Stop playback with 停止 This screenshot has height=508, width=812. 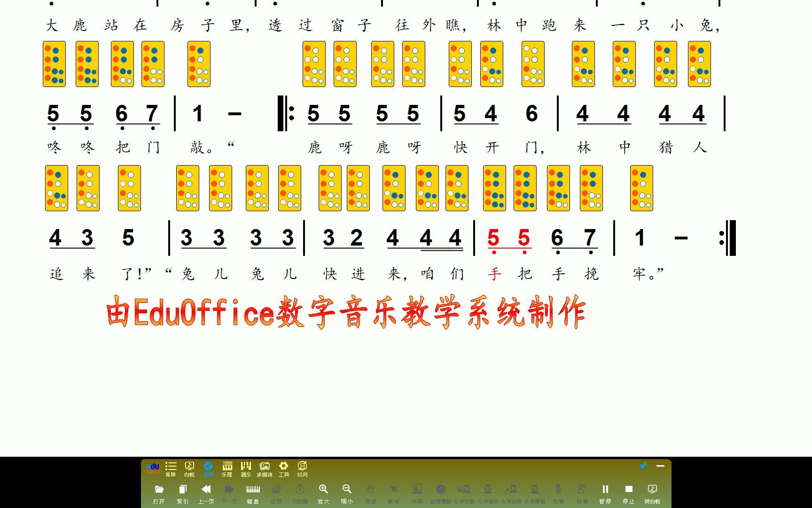tap(629, 494)
